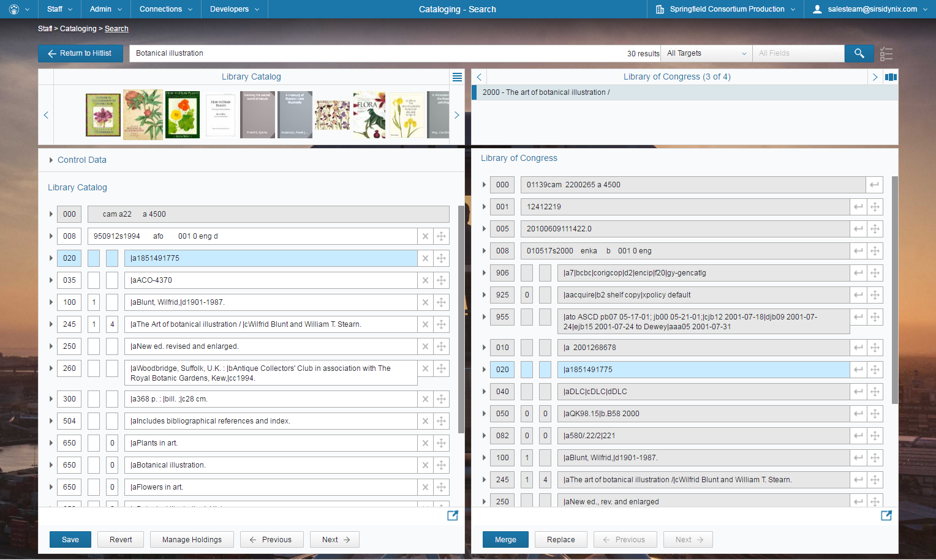Open the Admin menu
936x560 pixels.
[105, 9]
